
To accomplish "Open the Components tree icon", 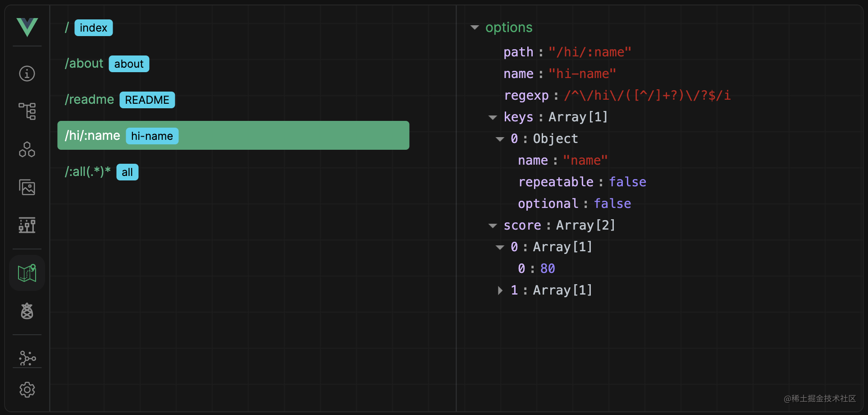I will pos(27,111).
